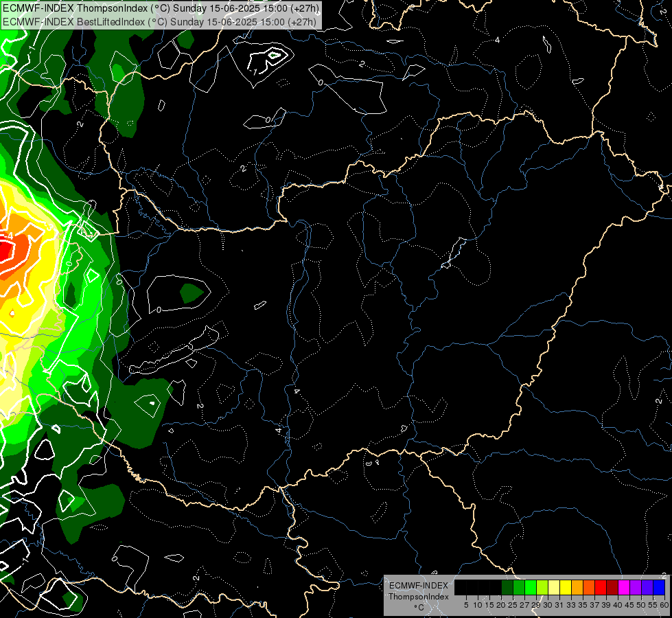Click legend tick value 15
The width and height of the screenshot is (672, 618).
(489, 605)
